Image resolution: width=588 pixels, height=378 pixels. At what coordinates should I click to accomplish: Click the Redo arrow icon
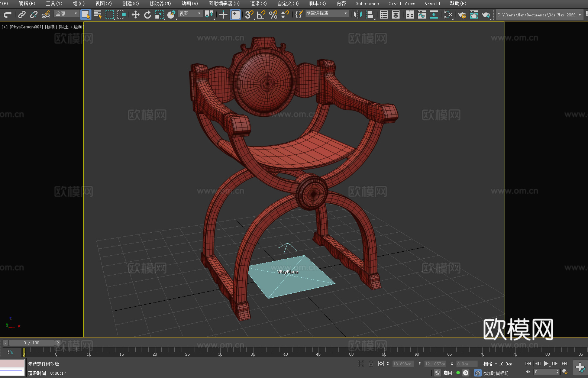point(7,14)
